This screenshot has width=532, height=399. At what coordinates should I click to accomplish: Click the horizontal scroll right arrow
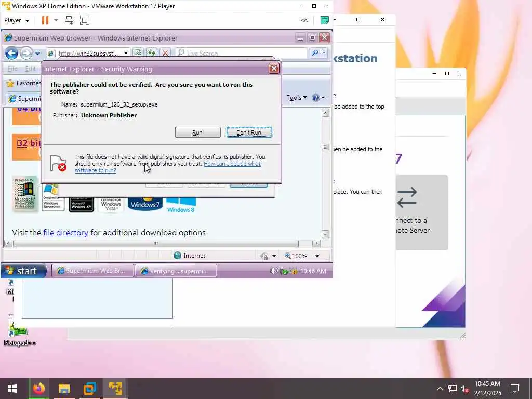tap(316, 243)
